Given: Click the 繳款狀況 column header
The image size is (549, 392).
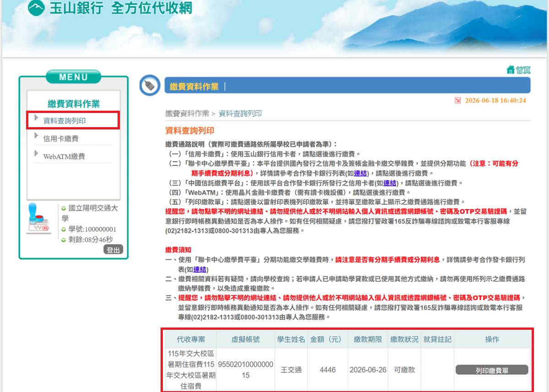Looking at the screenshot, I should (404, 339).
